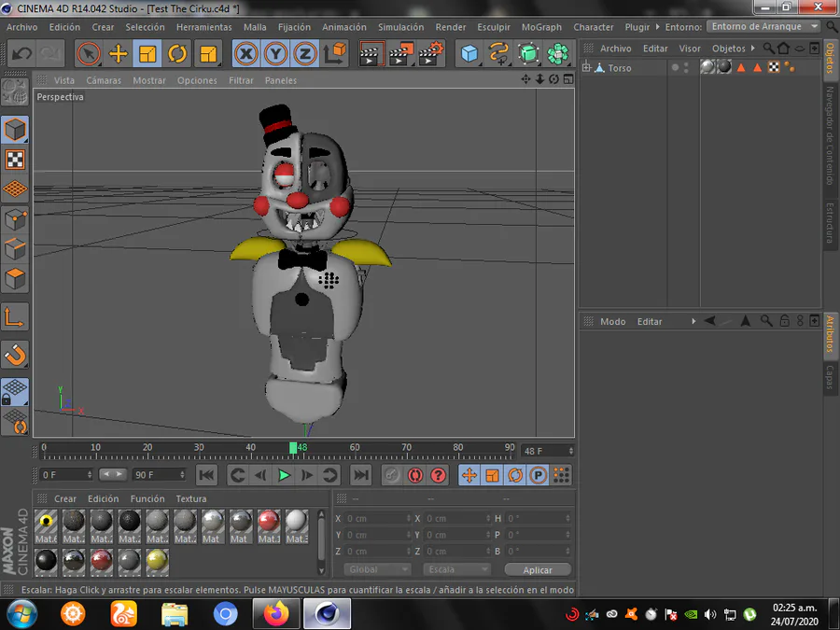840x630 pixels.
Task: Click the Aplicar button
Action: click(538, 569)
